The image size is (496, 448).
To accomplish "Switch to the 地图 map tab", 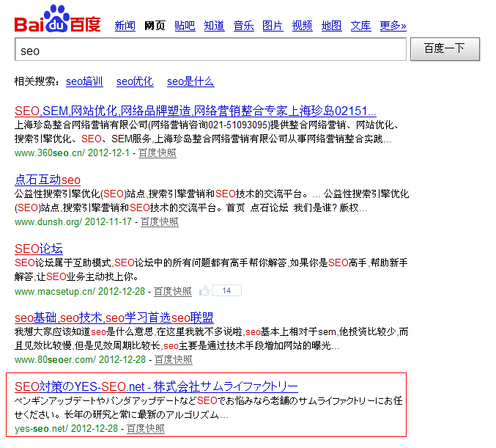I will tap(331, 26).
